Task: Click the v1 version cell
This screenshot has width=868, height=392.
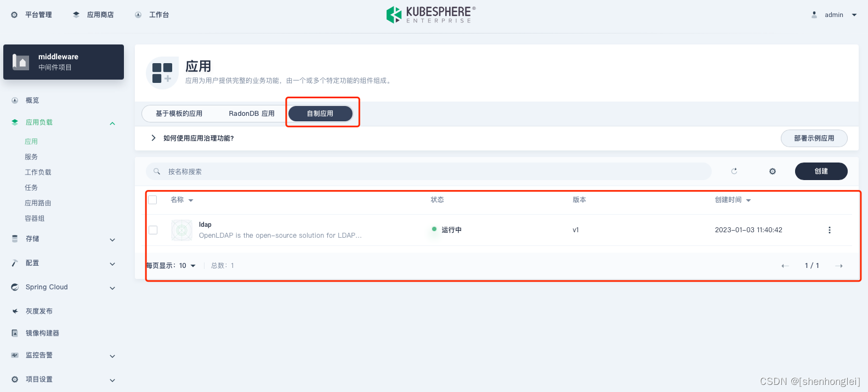Action: tap(576, 230)
